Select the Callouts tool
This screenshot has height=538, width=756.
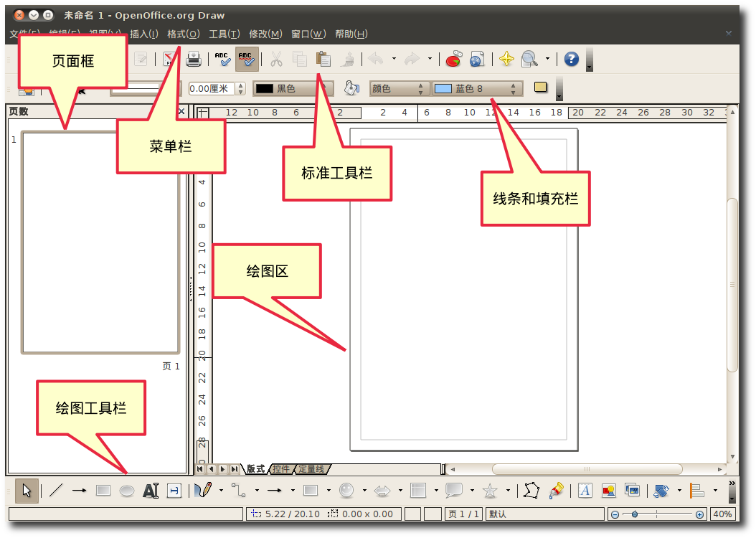click(x=454, y=491)
